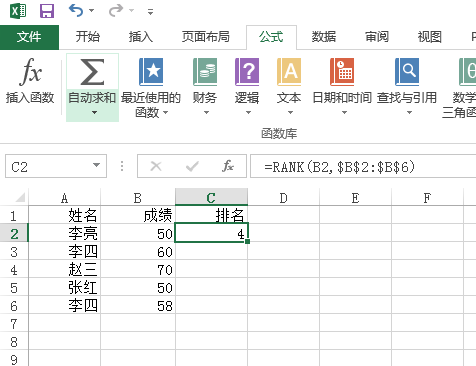Open the 财务 functions book icon
The width and height of the screenshot is (476, 366).
(x=205, y=72)
